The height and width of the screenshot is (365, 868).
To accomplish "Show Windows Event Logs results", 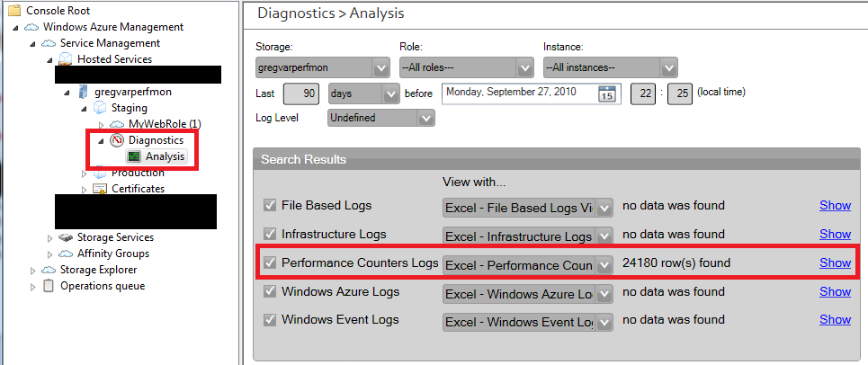I will coord(835,319).
